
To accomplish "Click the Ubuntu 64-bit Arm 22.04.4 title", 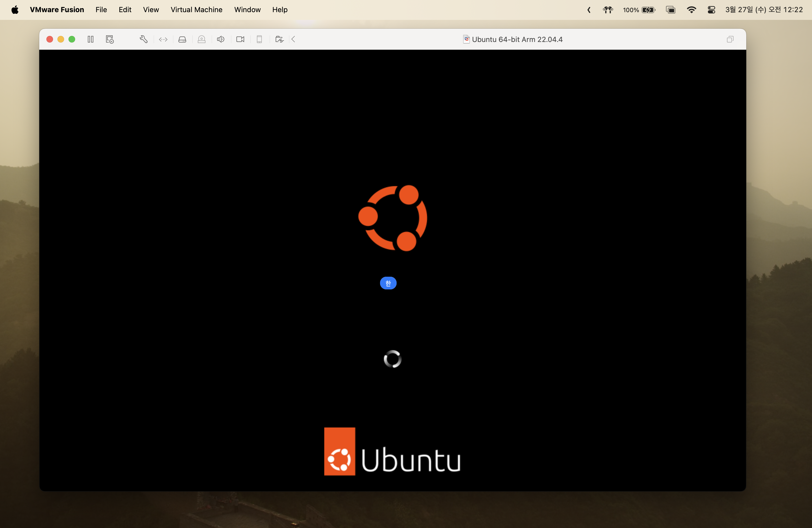I will 517,39.
